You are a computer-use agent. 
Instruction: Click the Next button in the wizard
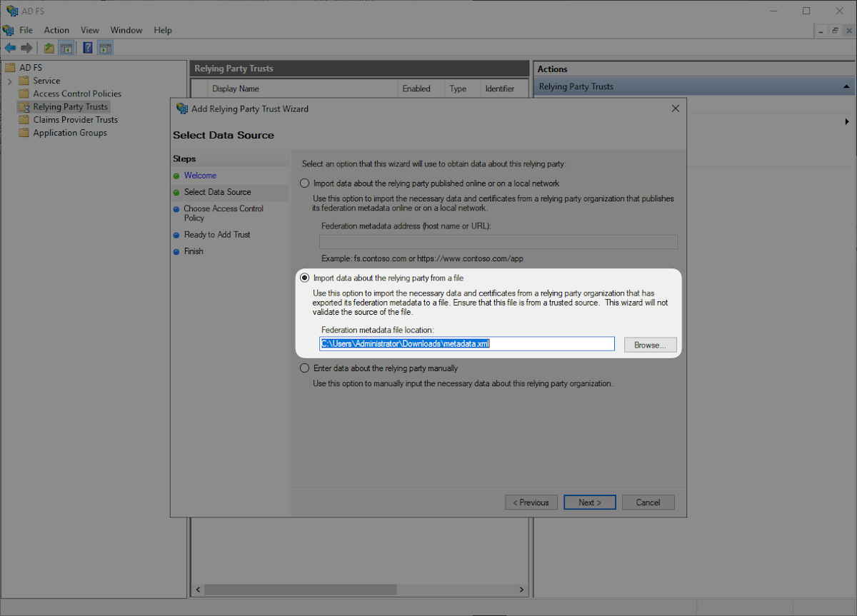(x=589, y=502)
